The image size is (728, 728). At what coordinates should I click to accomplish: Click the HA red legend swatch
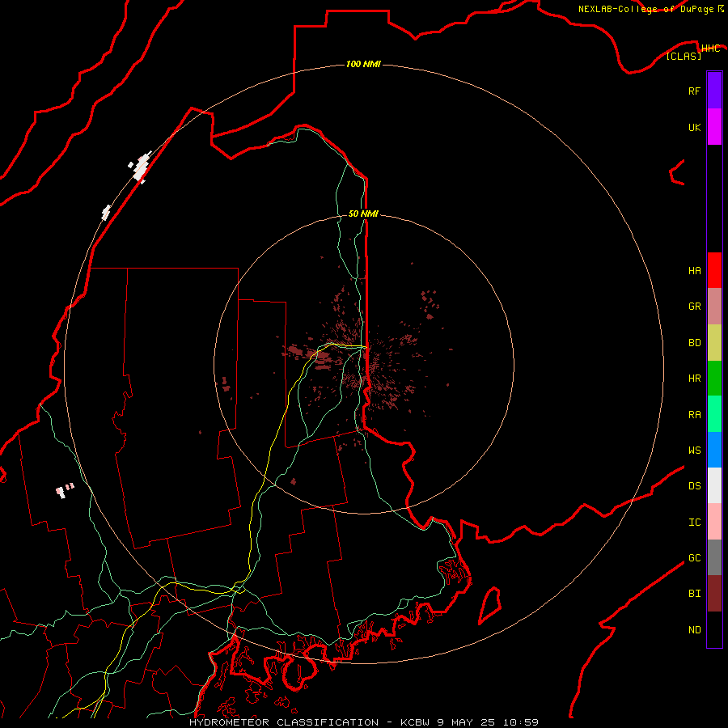[x=714, y=270]
